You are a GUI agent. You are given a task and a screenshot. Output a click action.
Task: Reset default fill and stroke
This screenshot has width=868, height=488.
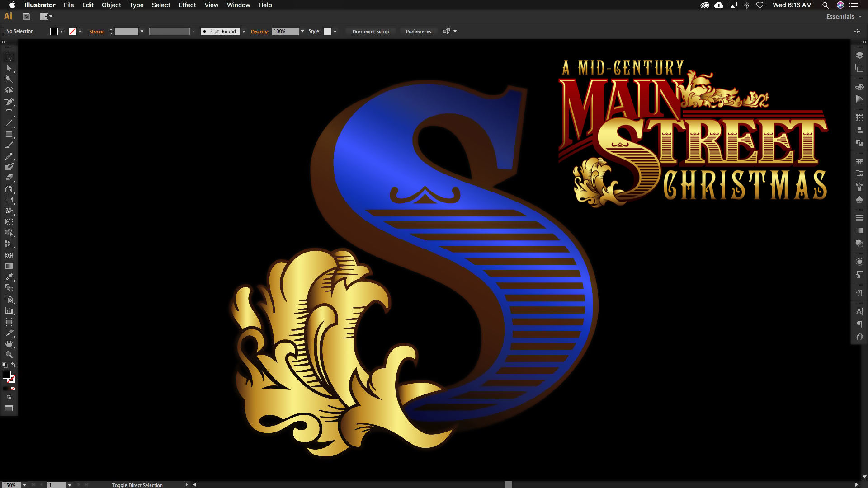coord(5,365)
